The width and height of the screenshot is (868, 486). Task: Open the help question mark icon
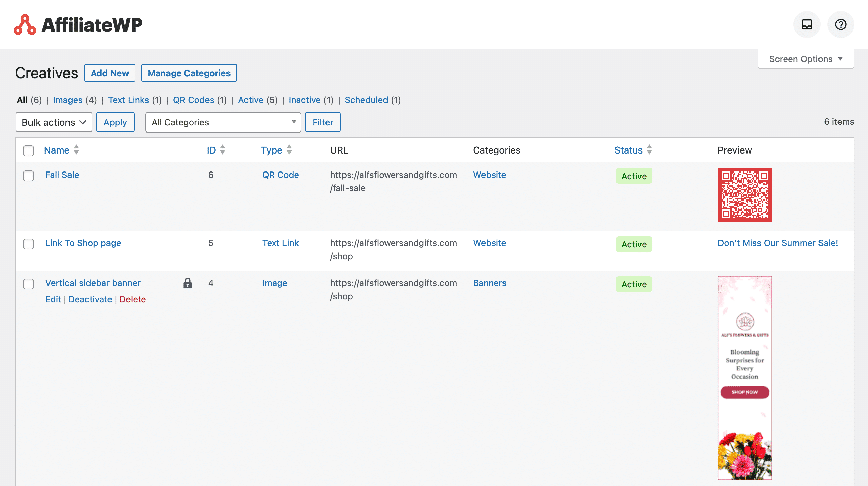(x=841, y=24)
